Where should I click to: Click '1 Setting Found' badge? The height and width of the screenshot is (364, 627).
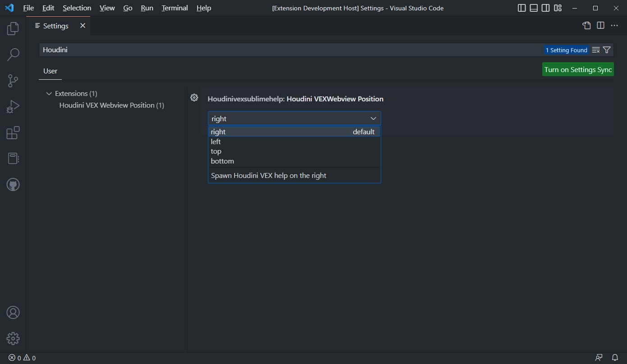(566, 50)
